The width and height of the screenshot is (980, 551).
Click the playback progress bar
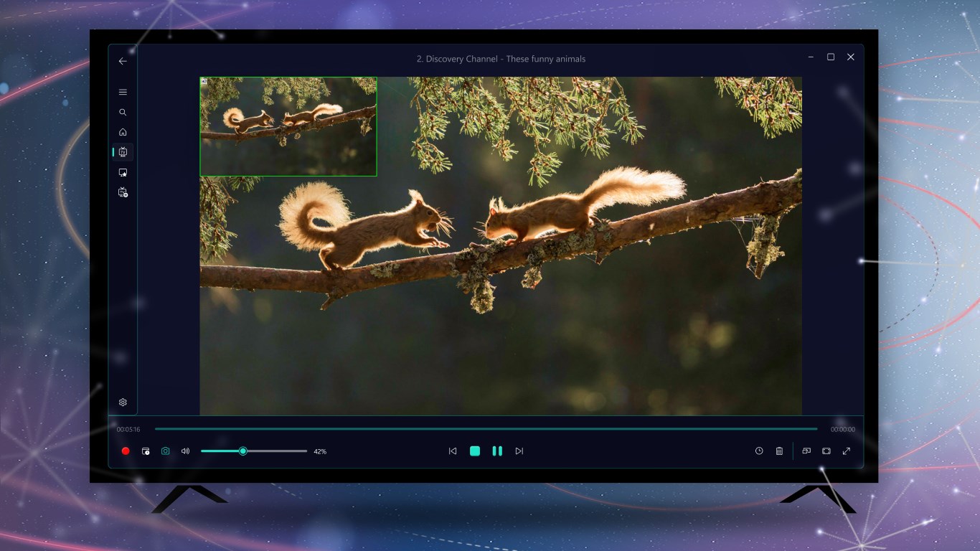pyautogui.click(x=486, y=429)
